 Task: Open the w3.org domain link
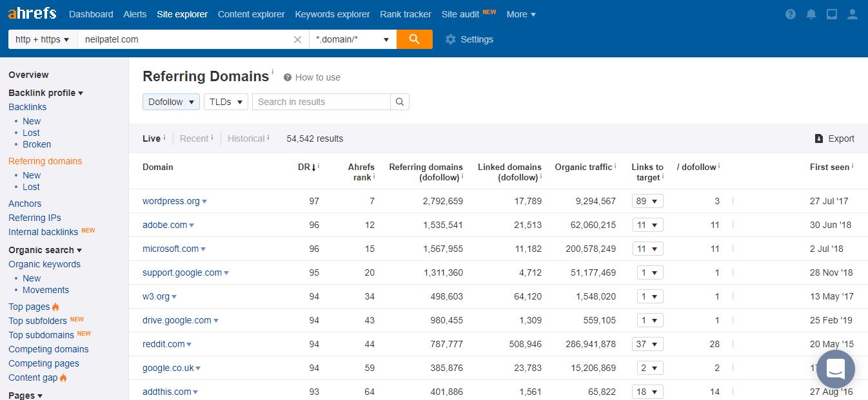[x=156, y=296]
